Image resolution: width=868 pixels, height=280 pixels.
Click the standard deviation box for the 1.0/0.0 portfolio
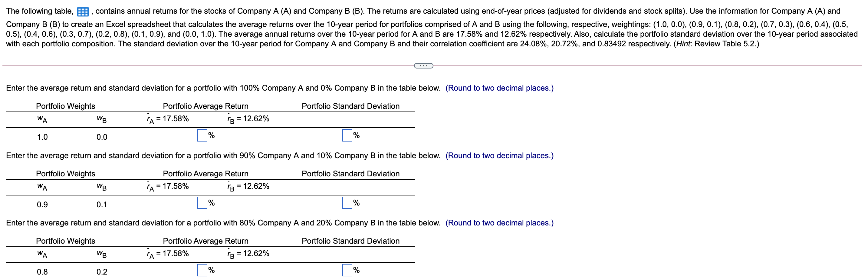347,136
